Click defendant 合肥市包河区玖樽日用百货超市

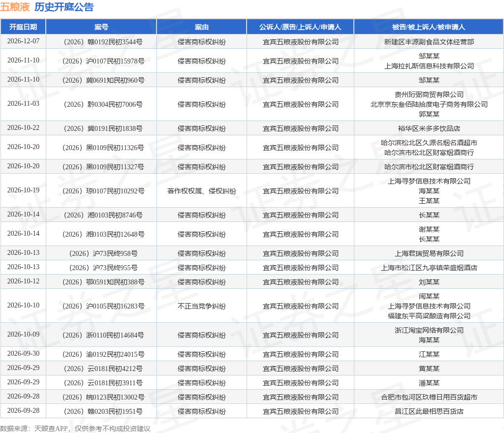429,398
